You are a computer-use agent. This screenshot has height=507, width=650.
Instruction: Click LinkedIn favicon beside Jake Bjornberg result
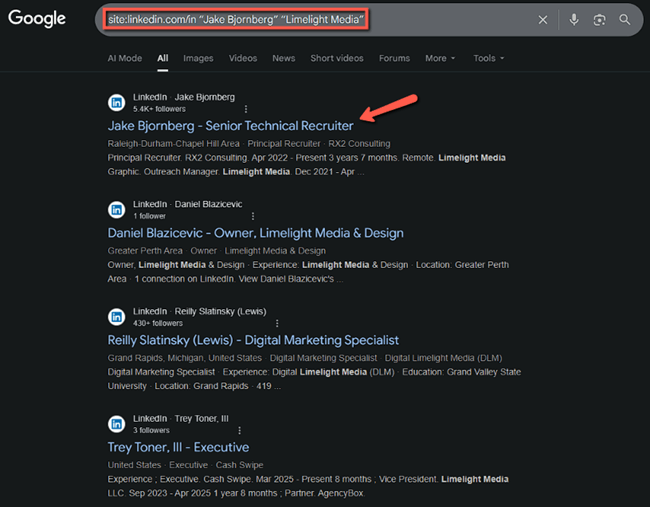coord(117,103)
